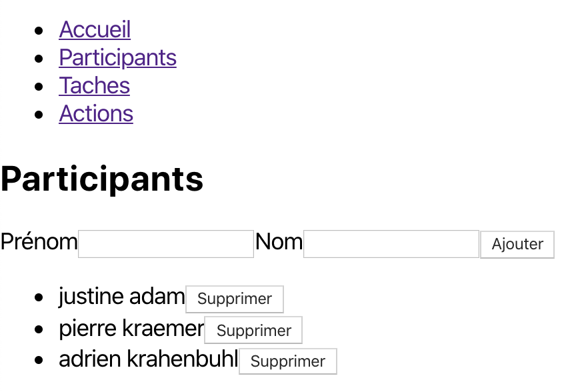Viewport: 568px width, 392px height.
Task: Click the bullet before justine adam
Action: point(41,297)
